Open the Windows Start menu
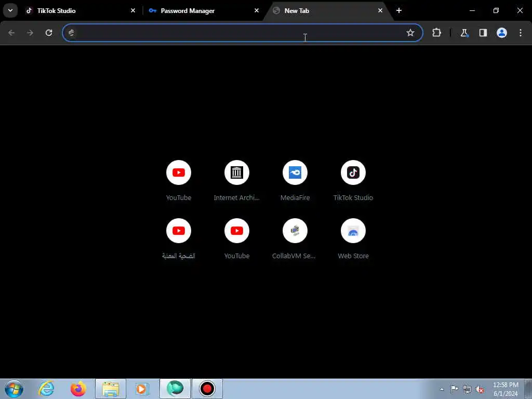This screenshot has height=399, width=532. pos(14,389)
